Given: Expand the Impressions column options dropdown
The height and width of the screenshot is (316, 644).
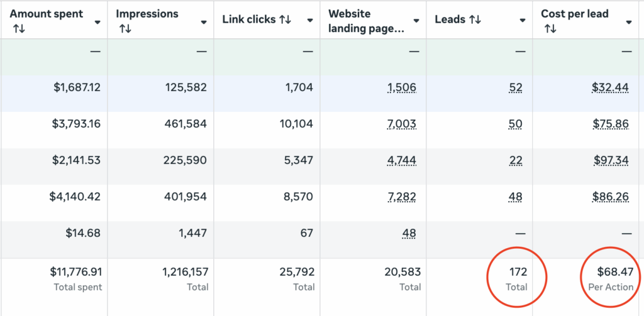Looking at the screenshot, I should coord(203,22).
